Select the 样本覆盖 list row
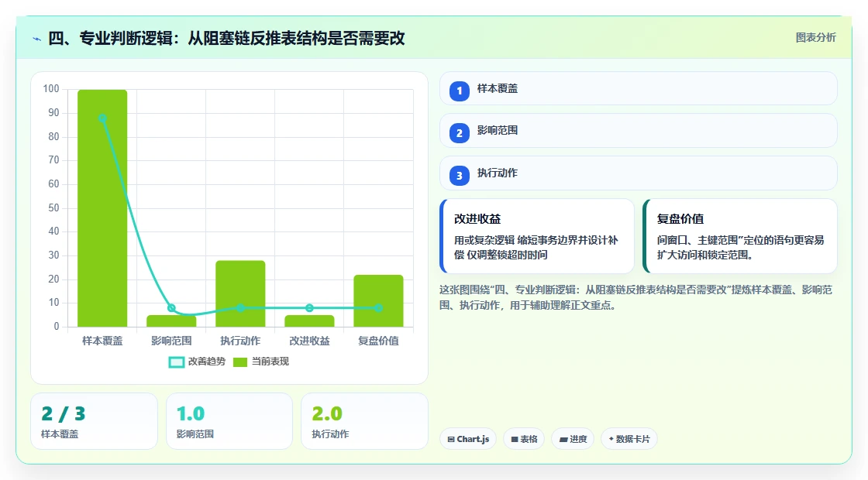The height and width of the screenshot is (480, 868). coord(639,88)
